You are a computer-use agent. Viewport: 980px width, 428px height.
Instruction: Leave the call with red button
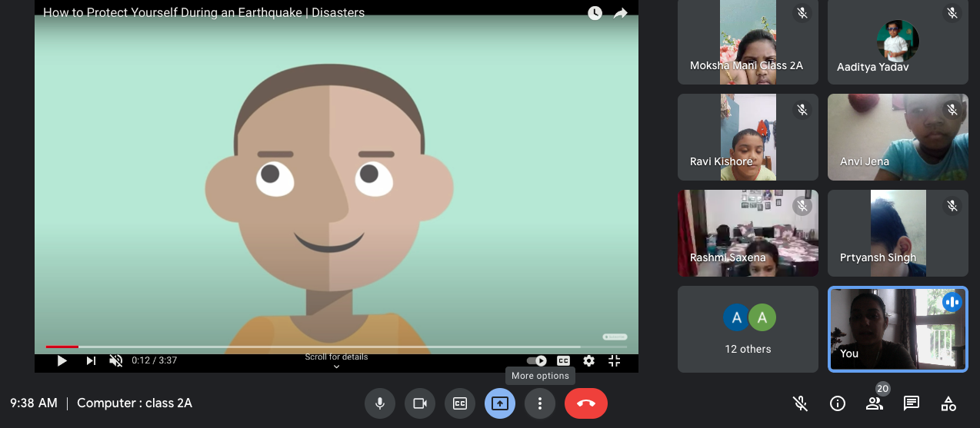coord(585,403)
